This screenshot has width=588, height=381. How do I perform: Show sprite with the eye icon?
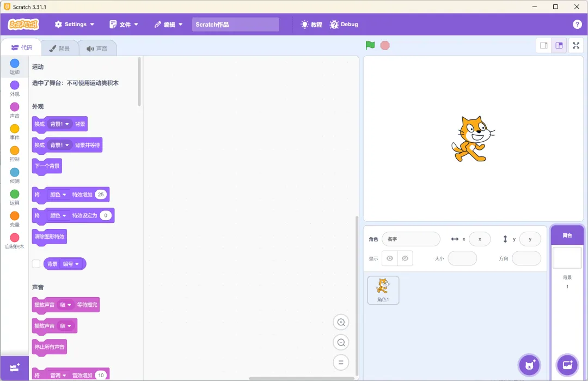pos(390,258)
